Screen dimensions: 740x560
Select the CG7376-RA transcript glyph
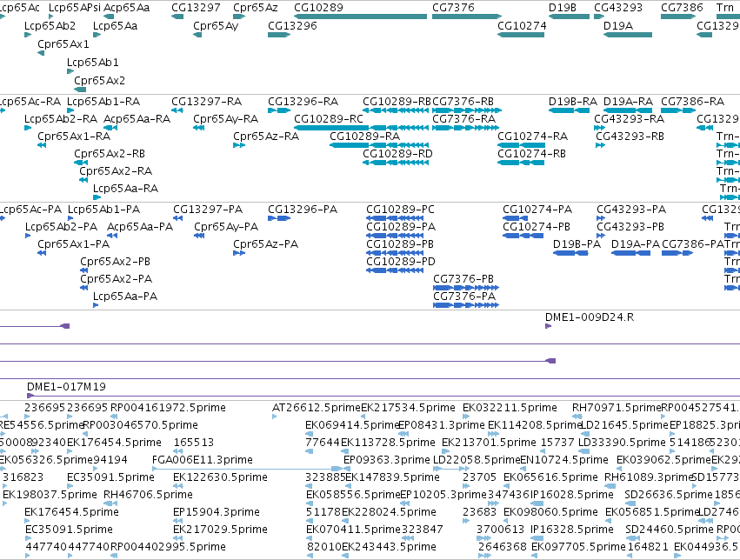click(465, 128)
